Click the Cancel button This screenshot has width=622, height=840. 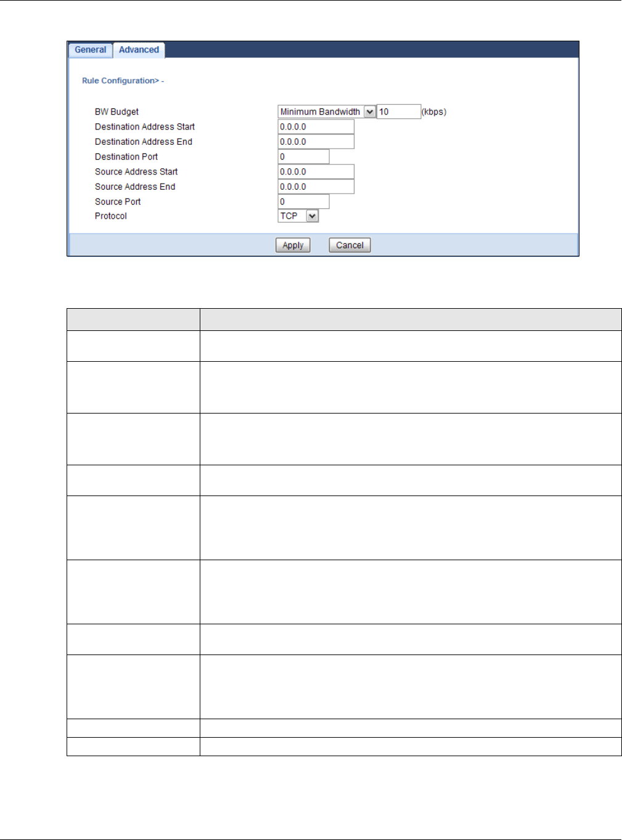coord(350,245)
